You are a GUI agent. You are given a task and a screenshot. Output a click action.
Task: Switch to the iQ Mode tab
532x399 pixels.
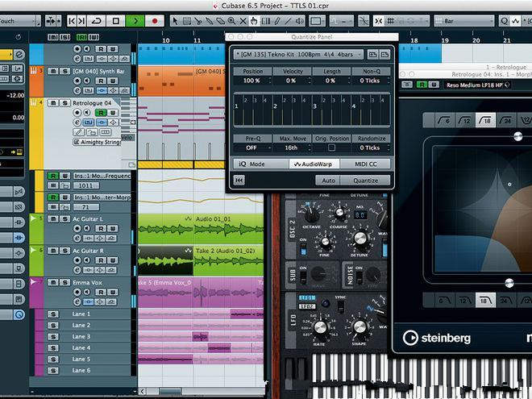(x=261, y=164)
